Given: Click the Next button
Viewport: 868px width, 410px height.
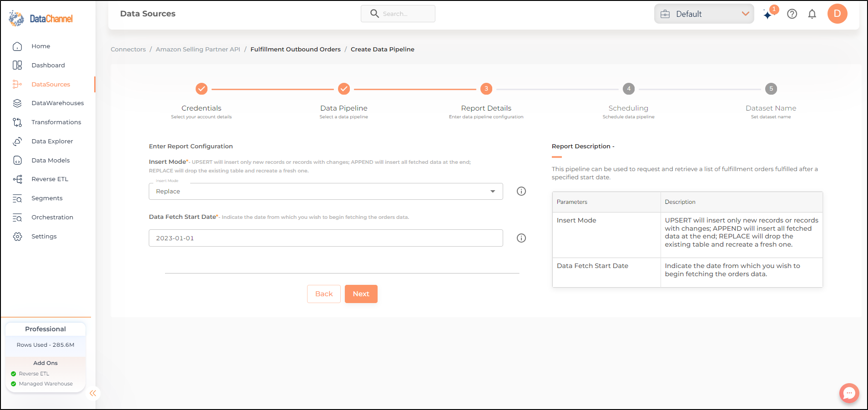Looking at the screenshot, I should tap(361, 294).
